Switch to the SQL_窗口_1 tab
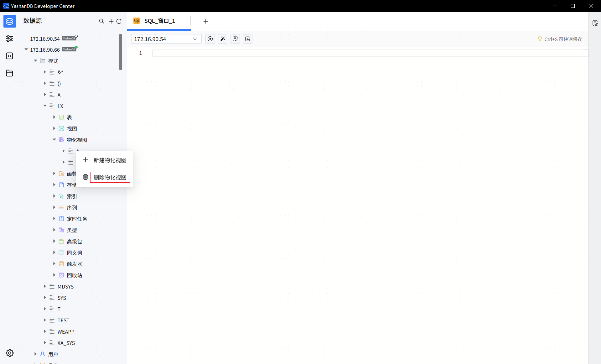 (159, 21)
